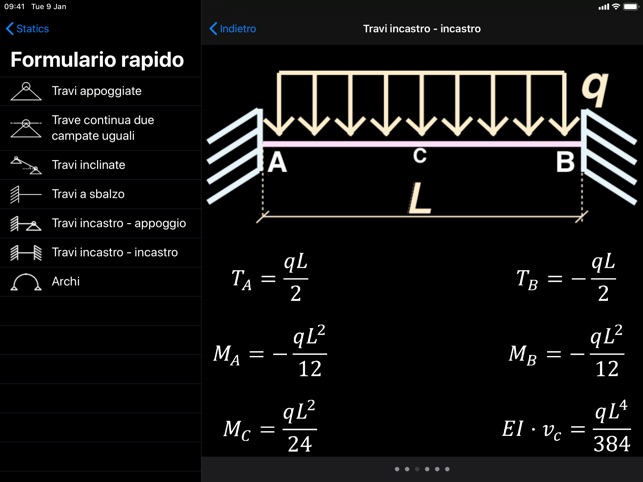Image resolution: width=643 pixels, height=482 pixels.
Task: Tap the TA shear formula
Action: tap(269, 278)
